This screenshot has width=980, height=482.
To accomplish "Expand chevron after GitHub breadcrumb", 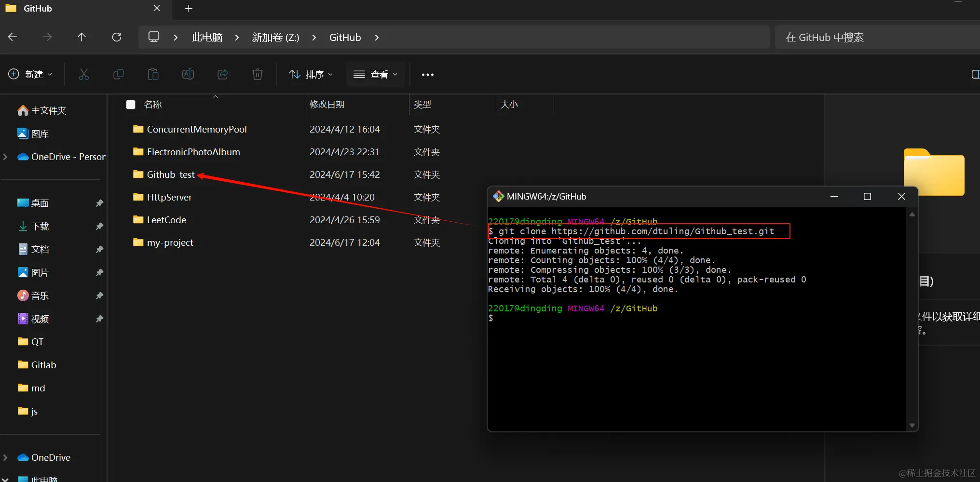I will [377, 37].
